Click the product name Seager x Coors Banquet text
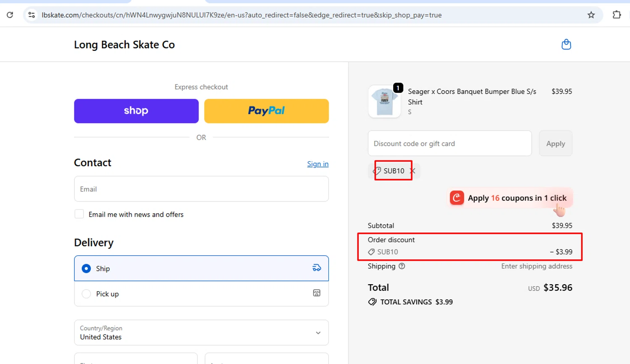This screenshot has height=364, width=630. point(472,97)
